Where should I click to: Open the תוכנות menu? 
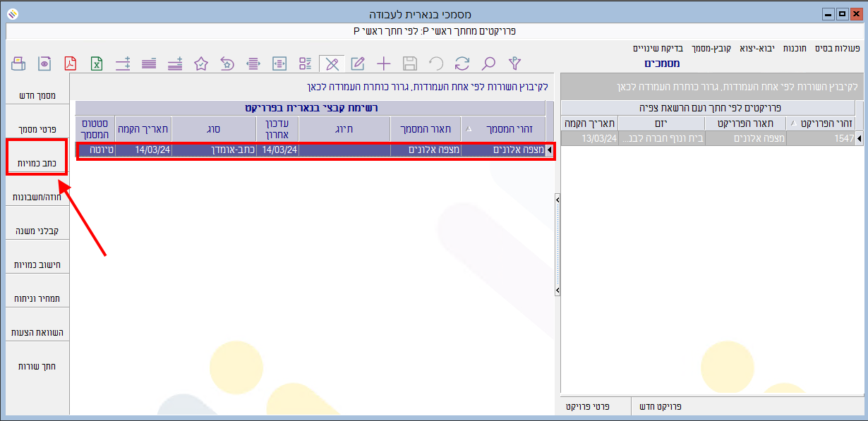(x=795, y=49)
